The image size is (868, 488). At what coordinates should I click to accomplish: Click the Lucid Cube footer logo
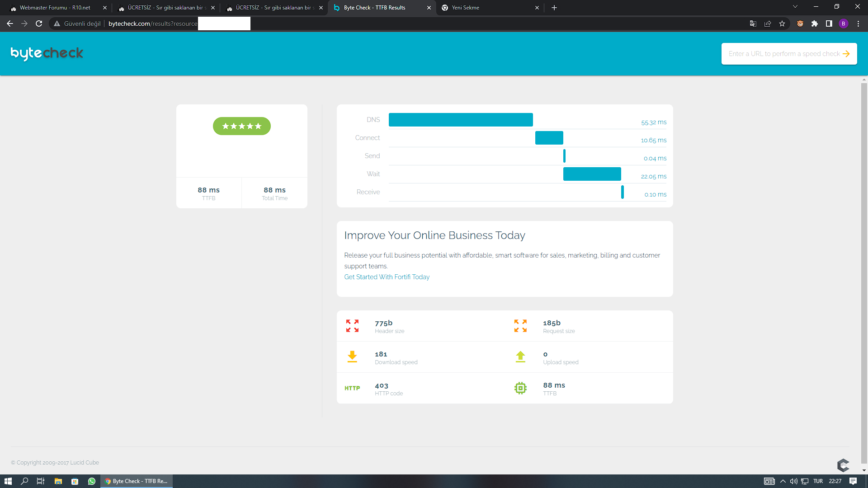(843, 465)
